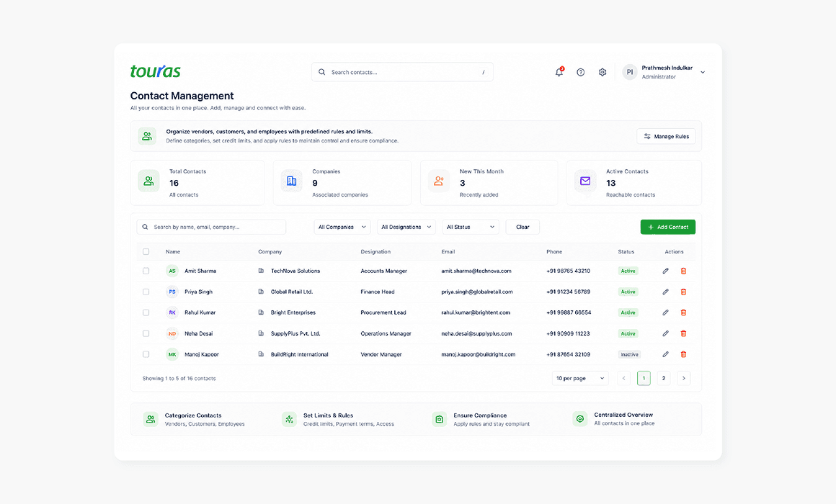This screenshot has height=504, width=836.
Task: Click the Categorize Contacts icon
Action: coord(151,419)
